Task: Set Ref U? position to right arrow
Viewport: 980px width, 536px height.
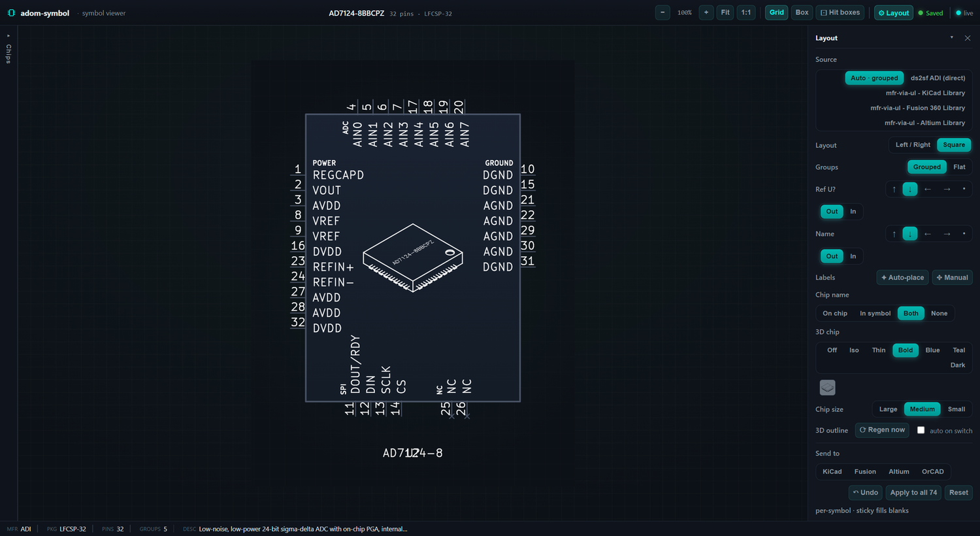Action: pos(947,189)
